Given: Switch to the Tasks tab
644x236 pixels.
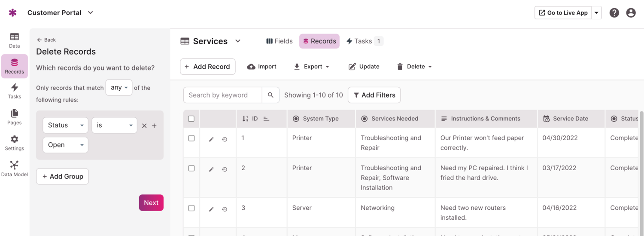Looking at the screenshot, I should tap(359, 41).
